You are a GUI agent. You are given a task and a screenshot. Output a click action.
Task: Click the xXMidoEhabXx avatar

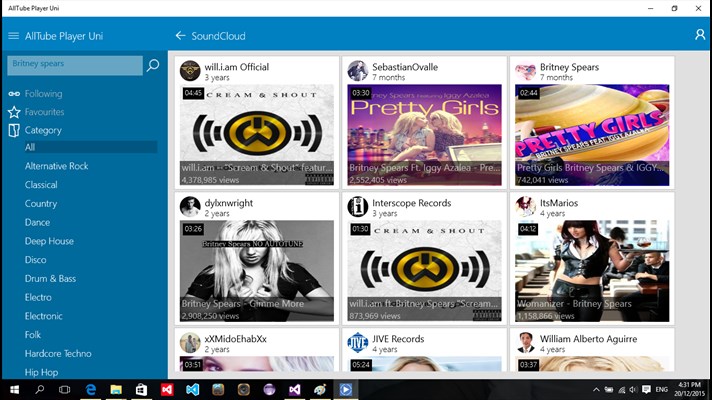click(x=190, y=343)
